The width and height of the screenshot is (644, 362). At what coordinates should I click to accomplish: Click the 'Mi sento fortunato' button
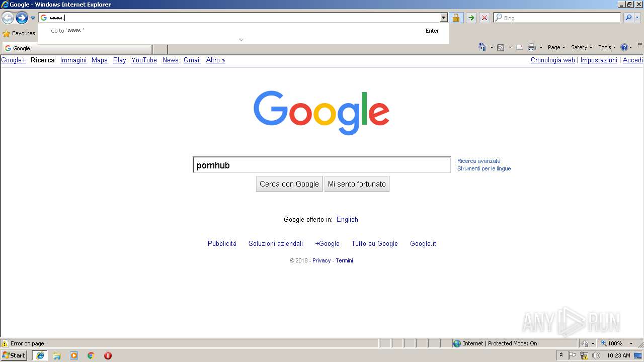click(357, 184)
